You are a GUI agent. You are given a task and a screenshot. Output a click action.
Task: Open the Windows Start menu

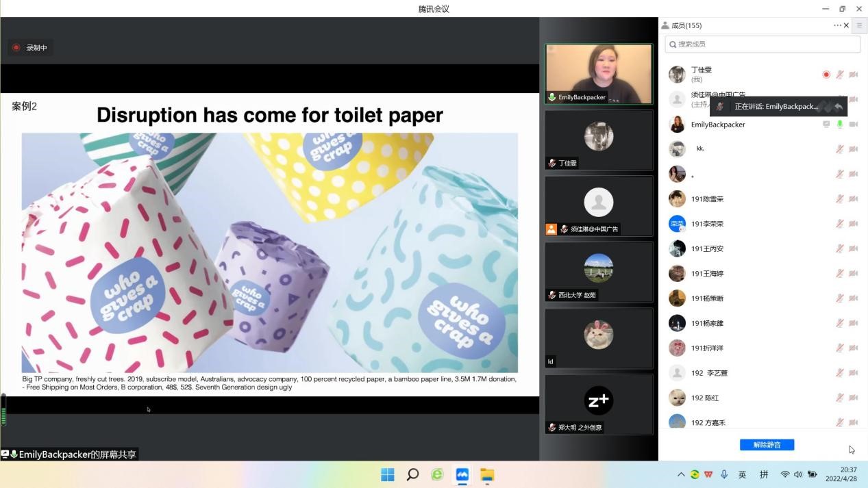[x=388, y=475]
